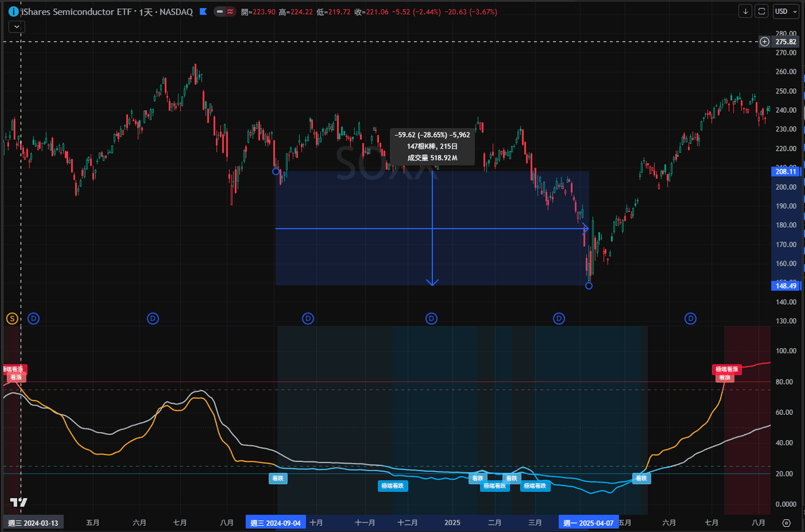The width and height of the screenshot is (805, 532).
Task: Select the measurement start point circle at 208.11
Action: point(276,171)
